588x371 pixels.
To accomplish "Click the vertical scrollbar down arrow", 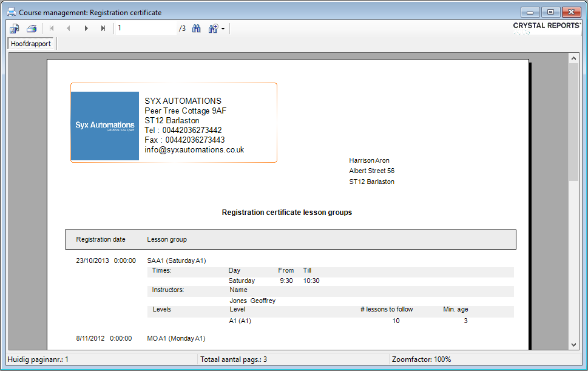I will 573,344.
